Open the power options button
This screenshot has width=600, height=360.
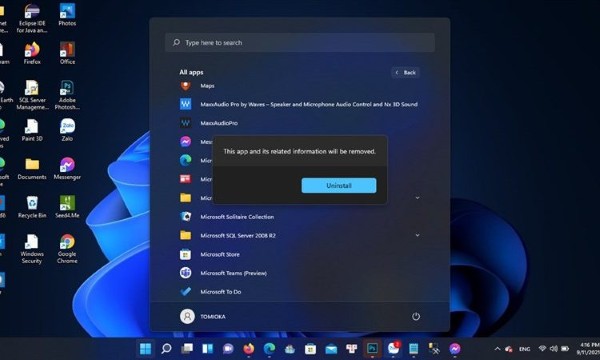tap(416, 316)
